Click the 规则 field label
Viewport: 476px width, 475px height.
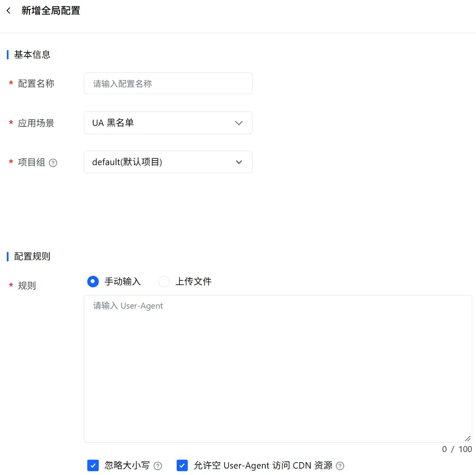27,285
